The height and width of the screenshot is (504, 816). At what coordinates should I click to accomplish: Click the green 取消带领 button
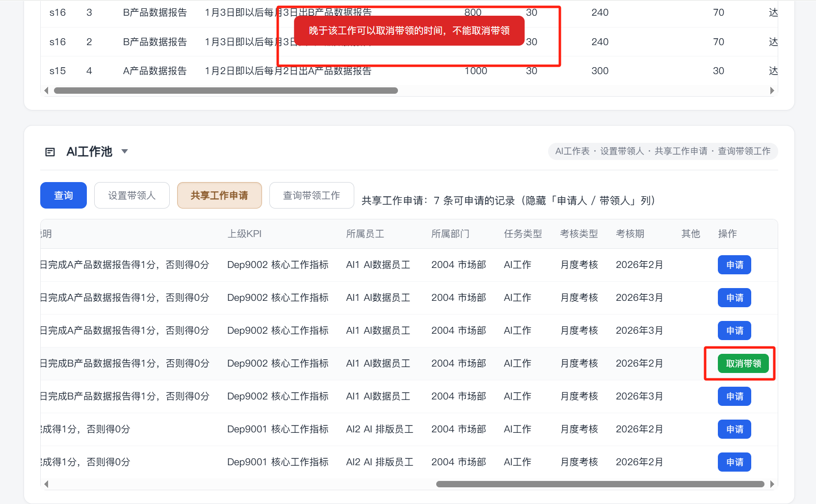point(743,364)
